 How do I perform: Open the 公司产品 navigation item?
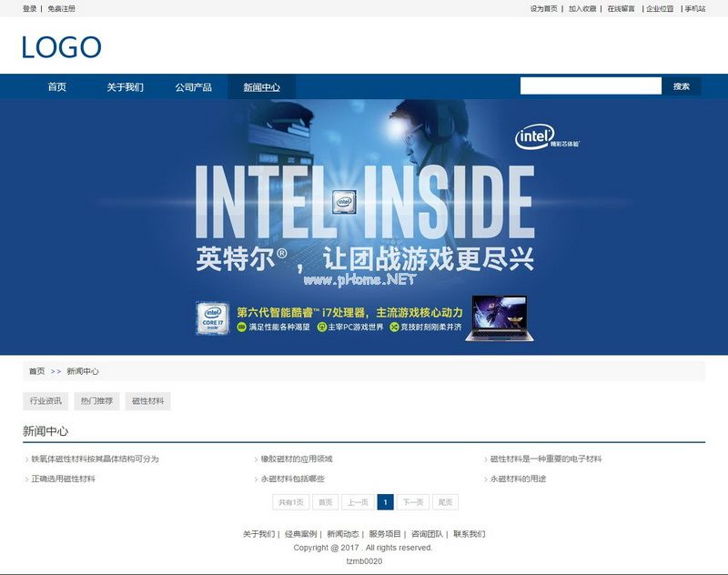coord(194,86)
